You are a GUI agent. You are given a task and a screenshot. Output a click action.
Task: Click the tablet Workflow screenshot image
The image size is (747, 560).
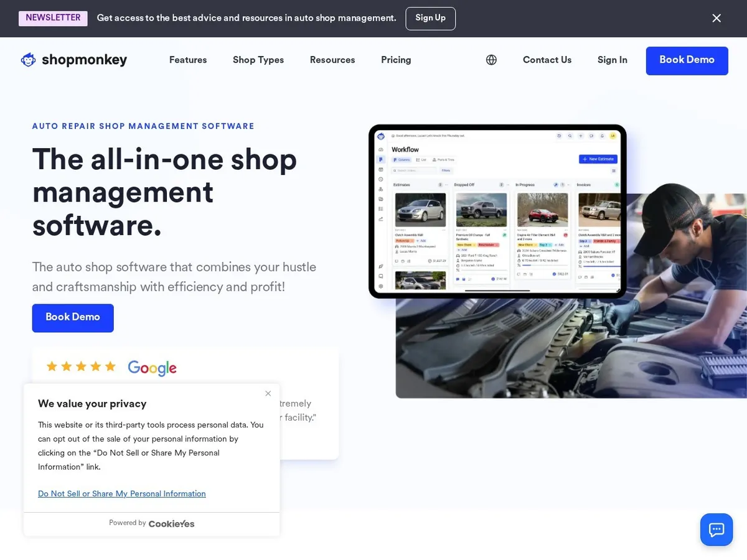(497, 212)
